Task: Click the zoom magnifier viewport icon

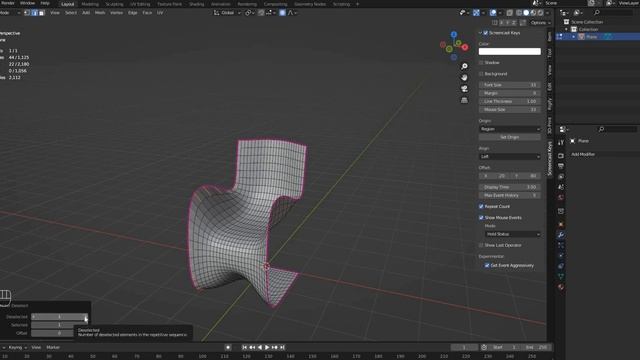Action: pos(464,66)
